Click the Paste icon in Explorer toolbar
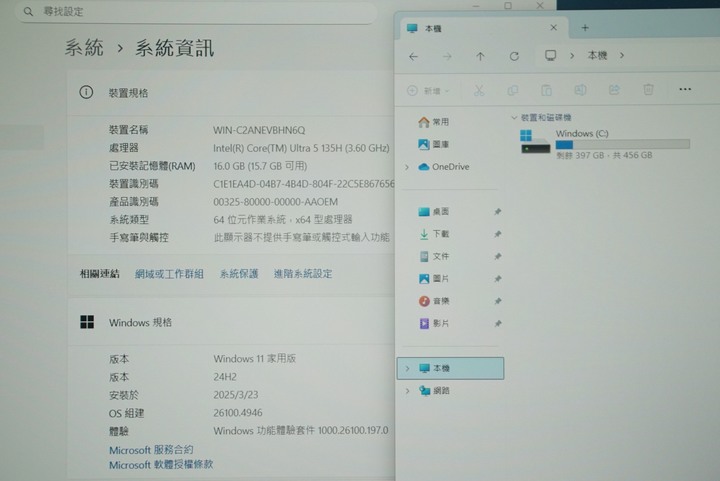 click(x=546, y=90)
